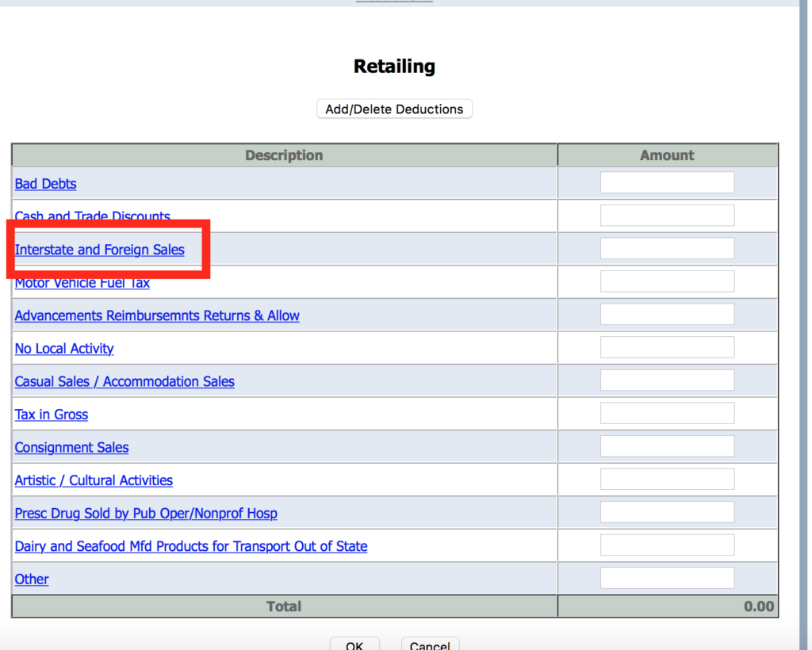Image resolution: width=812 pixels, height=650 pixels.
Task: Click the Consignment Sales link
Action: [71, 448]
